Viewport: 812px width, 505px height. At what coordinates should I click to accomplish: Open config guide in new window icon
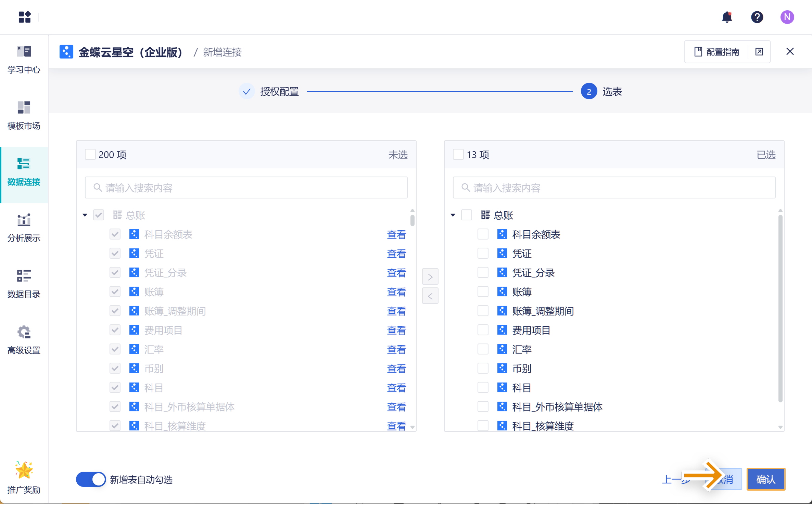click(x=759, y=52)
